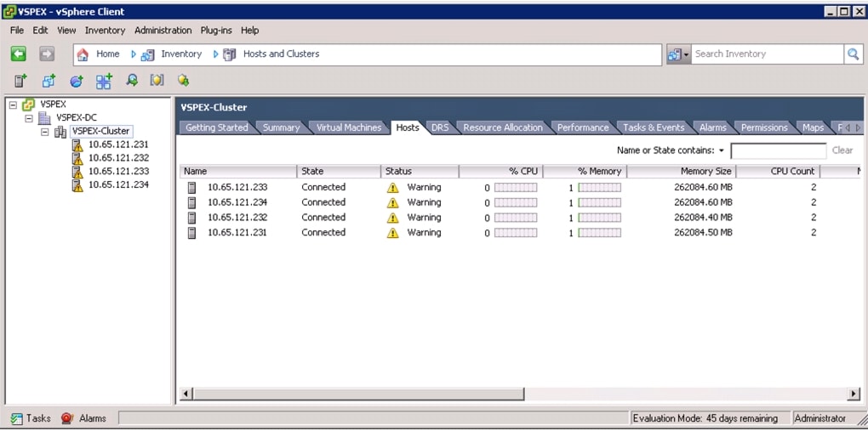Click the last toolbar icon with yellow badge
This screenshot has width=868, height=431.
[x=183, y=81]
